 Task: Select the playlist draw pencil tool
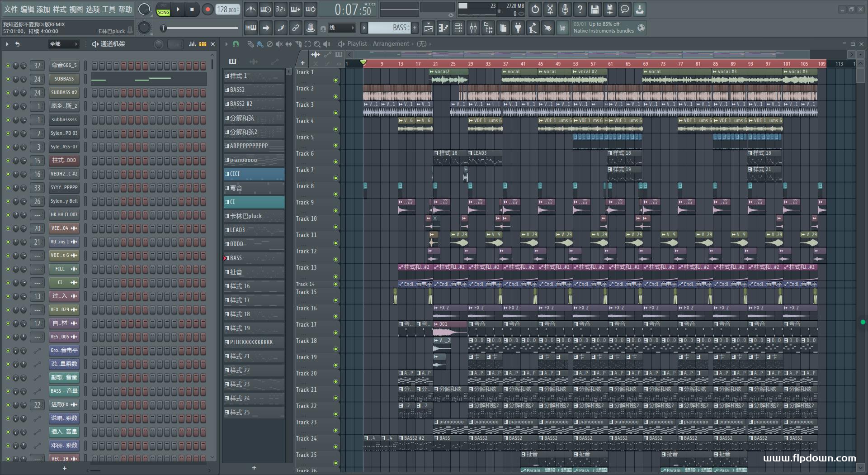point(250,44)
